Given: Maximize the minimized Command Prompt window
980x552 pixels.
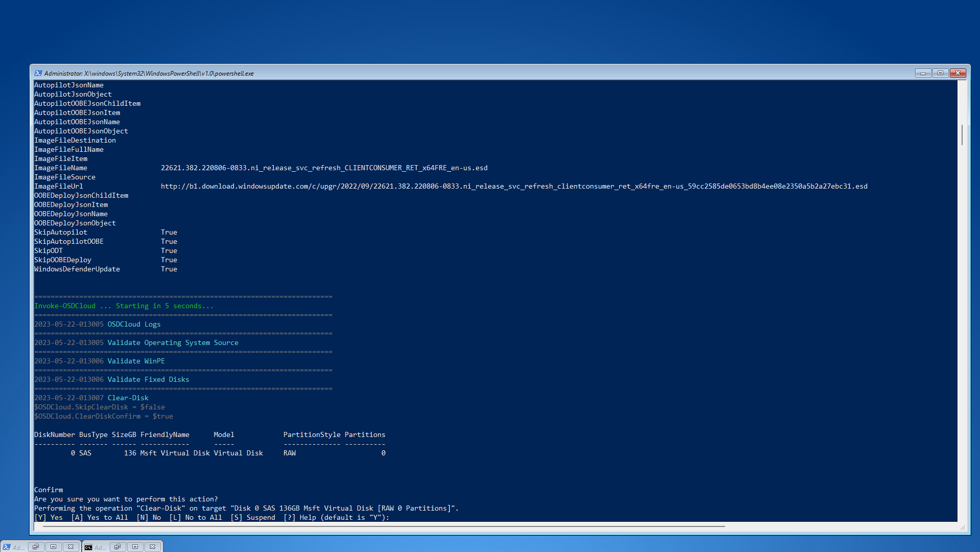Looking at the screenshot, I should pyautogui.click(x=135, y=547).
